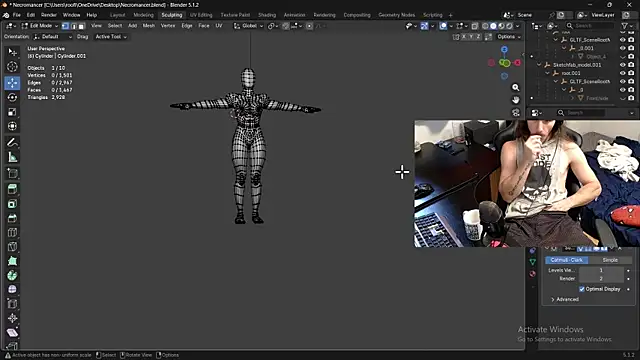Activate the Scale tool

tap(12, 112)
